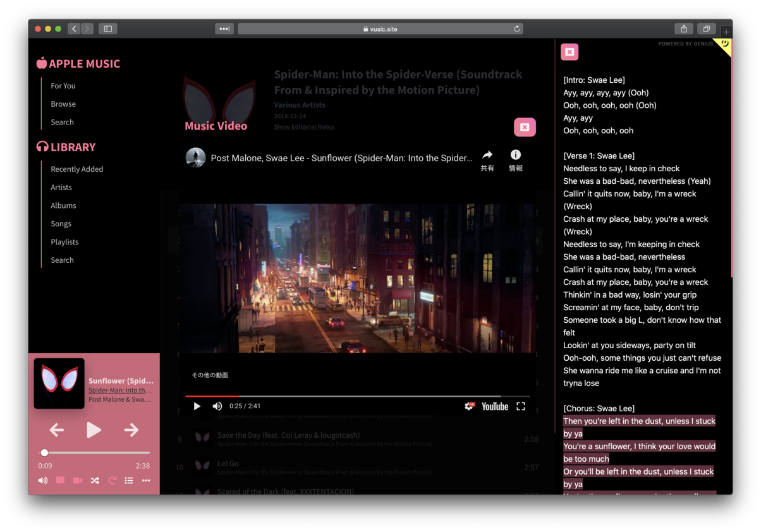The width and height of the screenshot is (761, 532).
Task: Click the now-playing album artwork thumbnail
Action: click(x=59, y=384)
